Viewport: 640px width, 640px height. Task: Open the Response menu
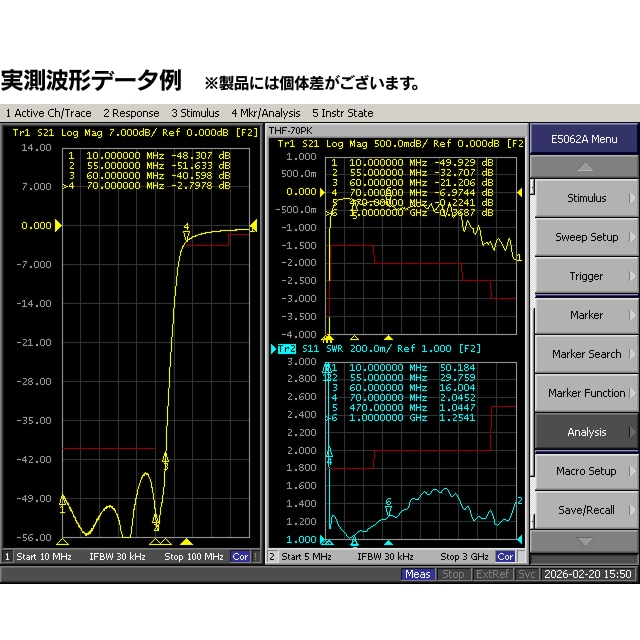[x=131, y=113]
